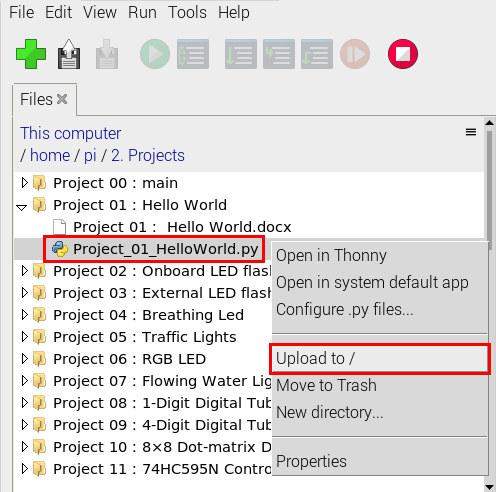The width and height of the screenshot is (496, 492).
Task: Select Project 01 : Hello World.docx file
Action: 182,227
